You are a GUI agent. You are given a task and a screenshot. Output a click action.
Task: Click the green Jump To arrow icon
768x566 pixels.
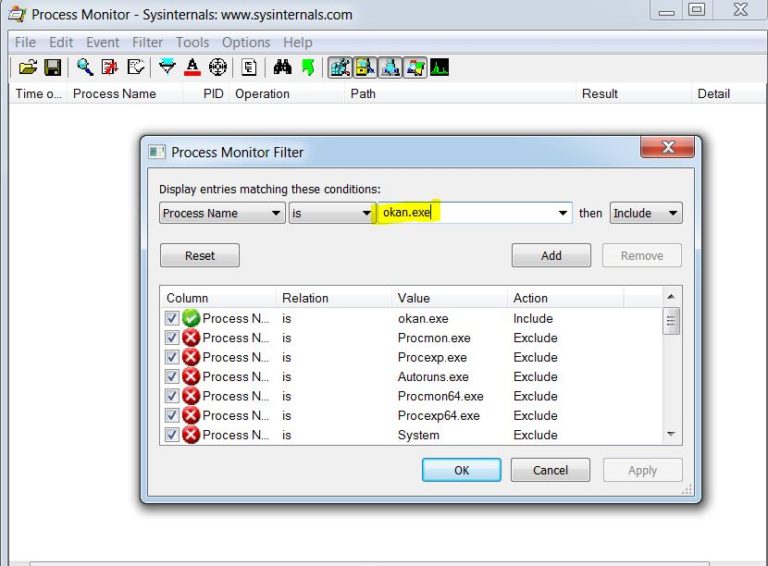click(307, 68)
